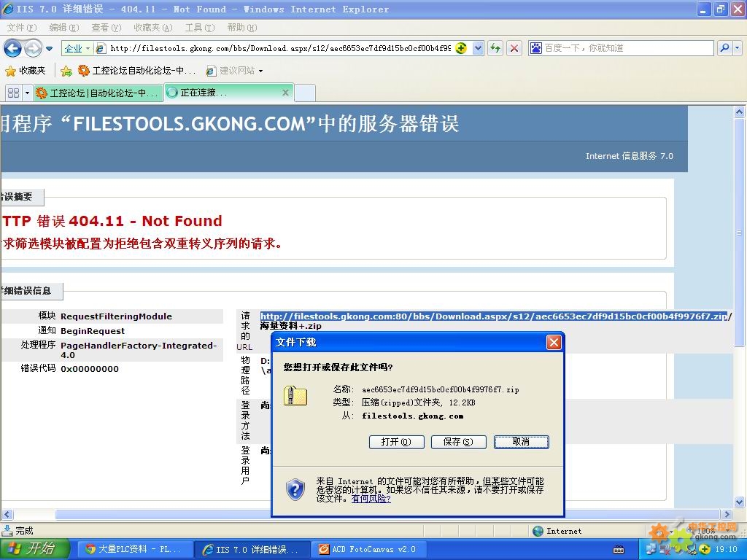Open the 有何风险? link

click(371, 499)
